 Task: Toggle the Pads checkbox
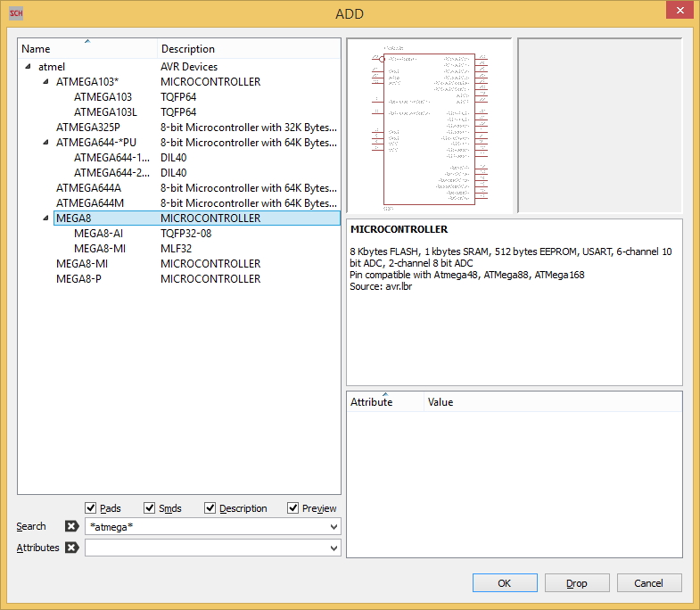91,507
